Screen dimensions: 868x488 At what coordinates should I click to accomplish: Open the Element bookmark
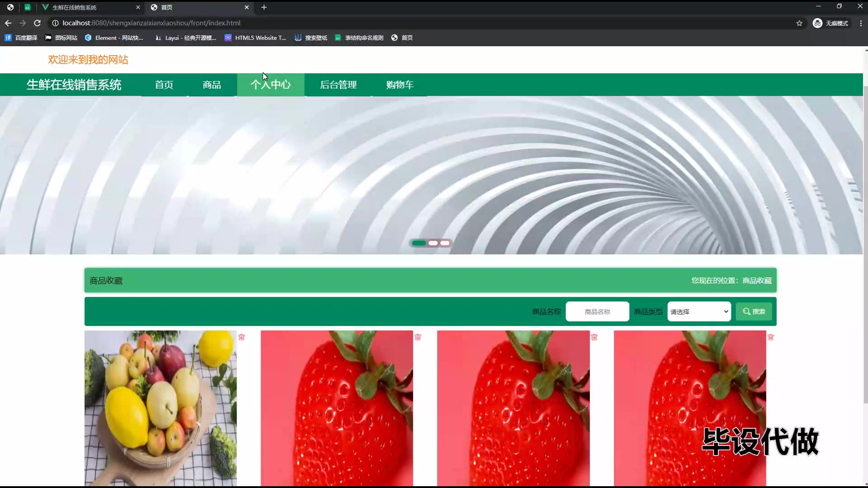[x=114, y=38]
